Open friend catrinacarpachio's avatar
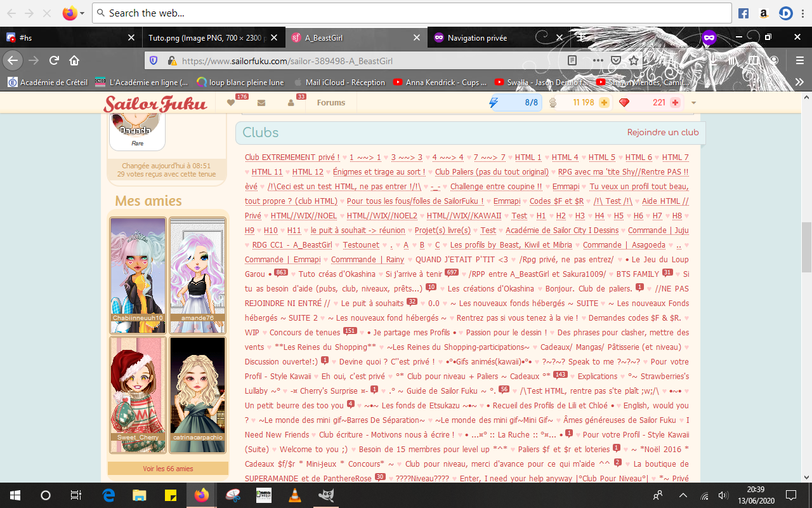This screenshot has height=508, width=812. [197, 394]
